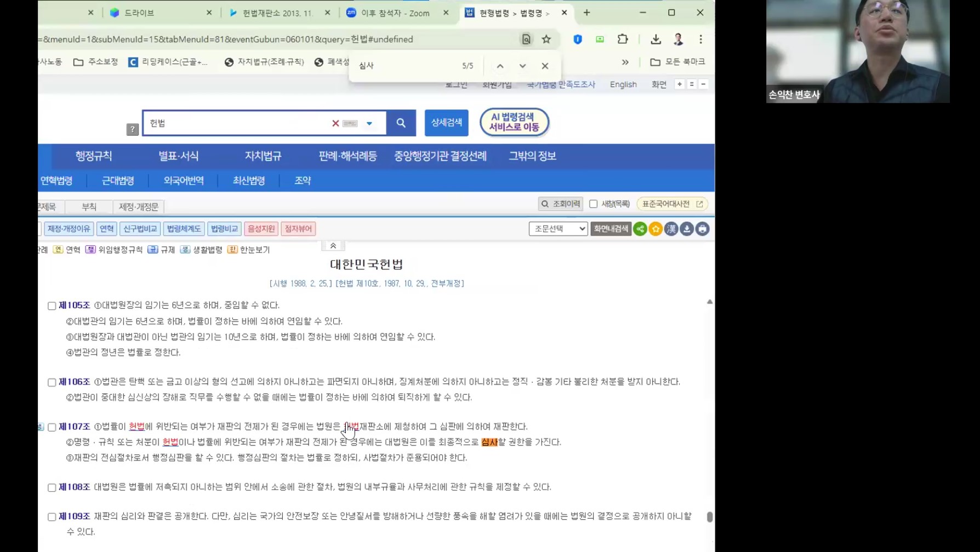Switch to the 드라이브 browser tab
The image size is (980, 552).
pos(139,13)
